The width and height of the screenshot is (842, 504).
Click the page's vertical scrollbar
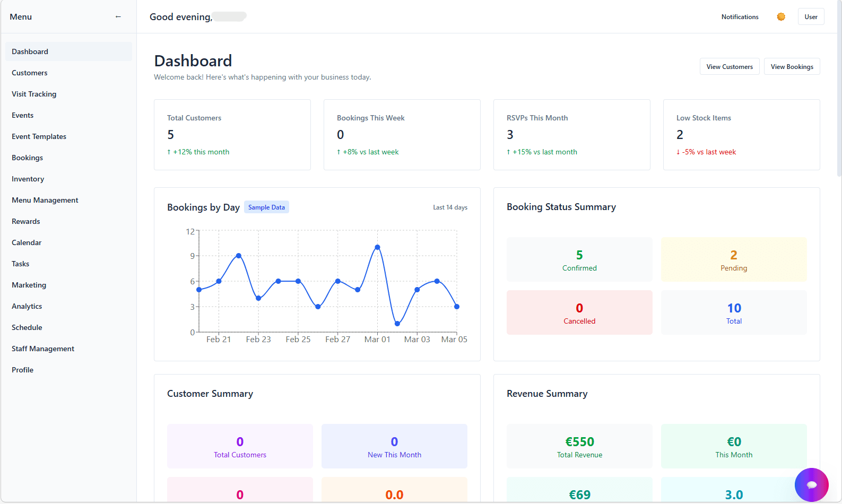(x=838, y=88)
